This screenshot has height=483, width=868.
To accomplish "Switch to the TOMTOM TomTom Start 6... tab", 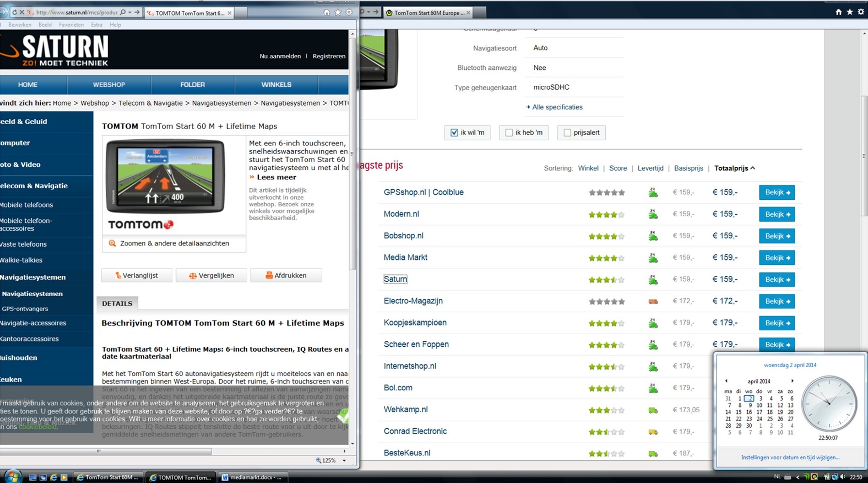I will pos(189,13).
